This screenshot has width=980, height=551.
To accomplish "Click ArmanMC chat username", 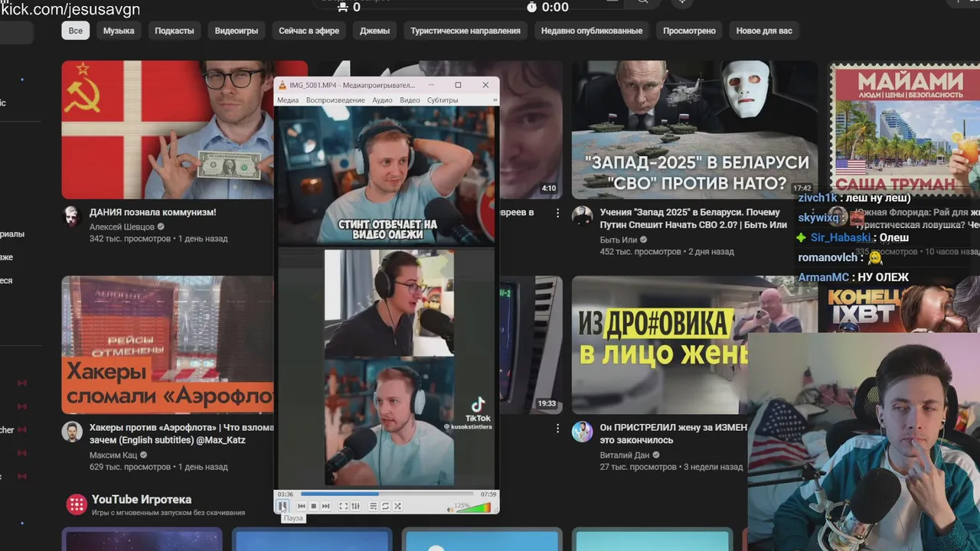I will pos(824,277).
